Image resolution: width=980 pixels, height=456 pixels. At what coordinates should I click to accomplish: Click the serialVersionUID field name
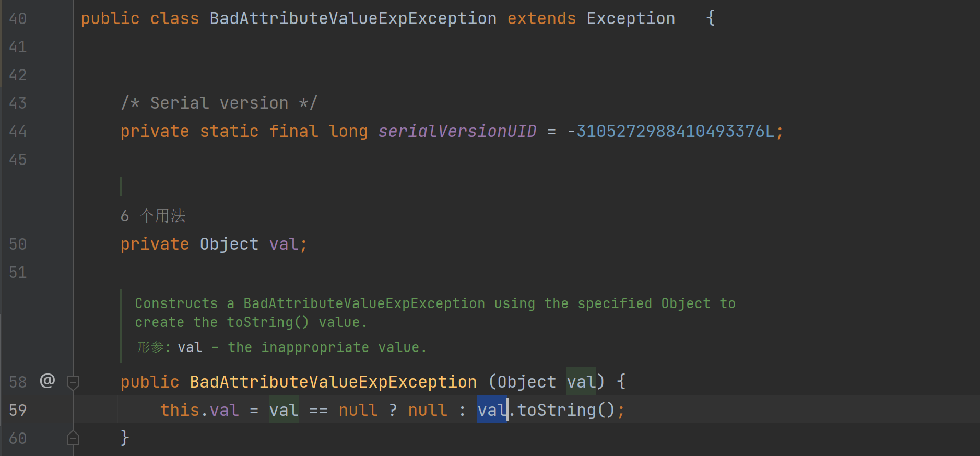[x=457, y=132]
